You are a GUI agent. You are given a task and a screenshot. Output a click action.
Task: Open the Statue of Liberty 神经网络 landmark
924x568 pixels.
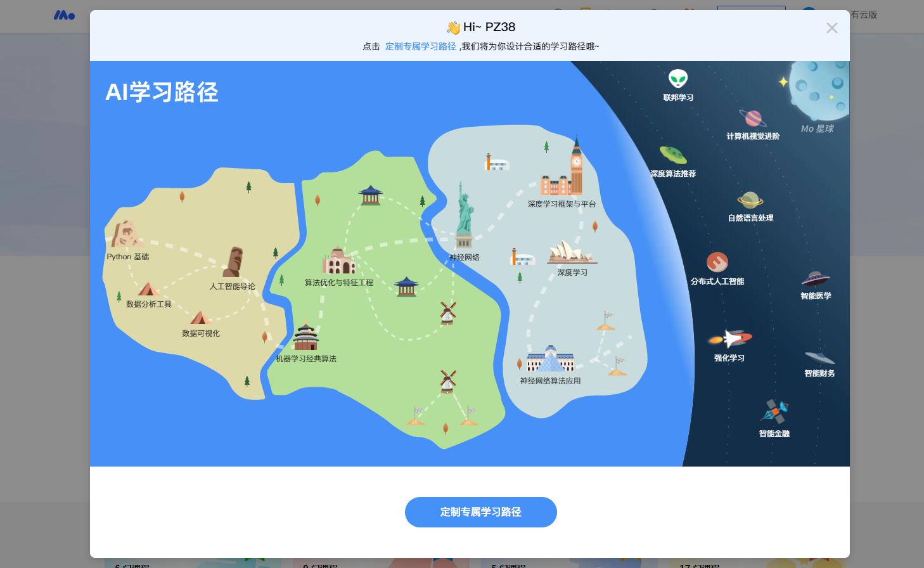tap(465, 217)
